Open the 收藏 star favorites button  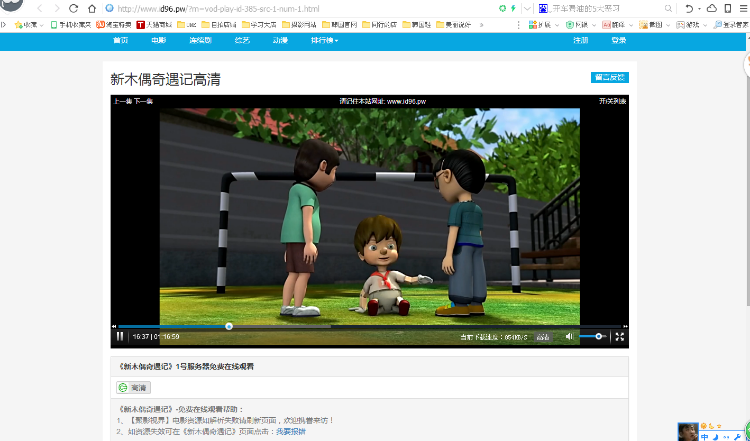tap(29, 25)
